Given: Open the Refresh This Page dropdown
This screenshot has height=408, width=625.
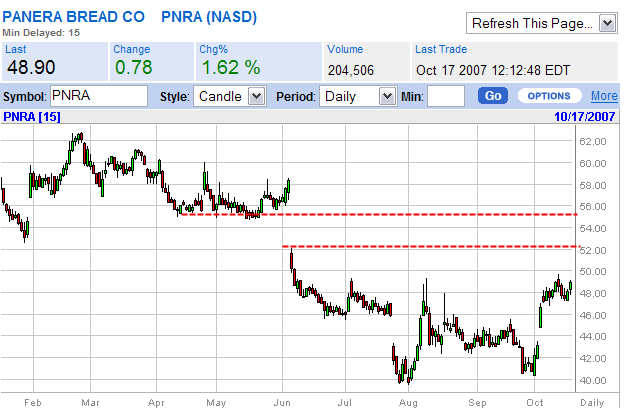Looking at the screenshot, I should pos(541,24).
